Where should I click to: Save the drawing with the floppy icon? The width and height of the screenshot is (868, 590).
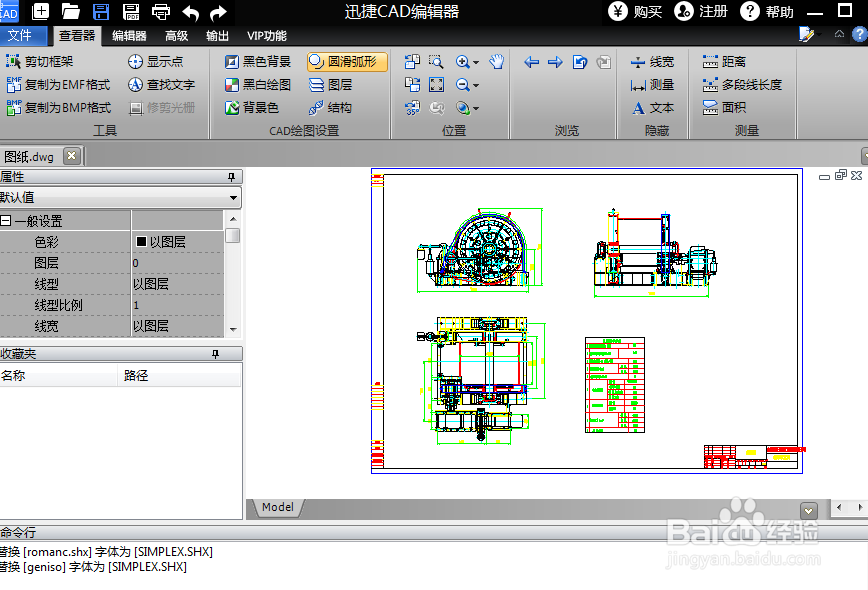[x=101, y=11]
